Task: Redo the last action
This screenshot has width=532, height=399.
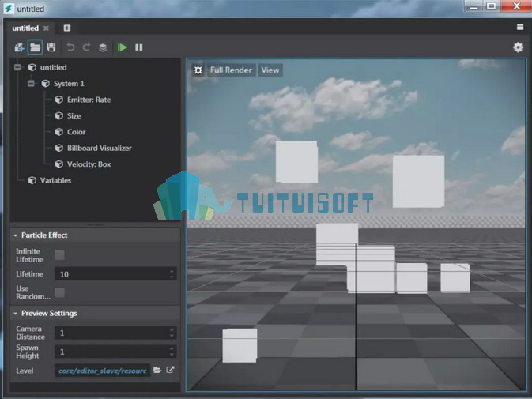Action: 86,47
